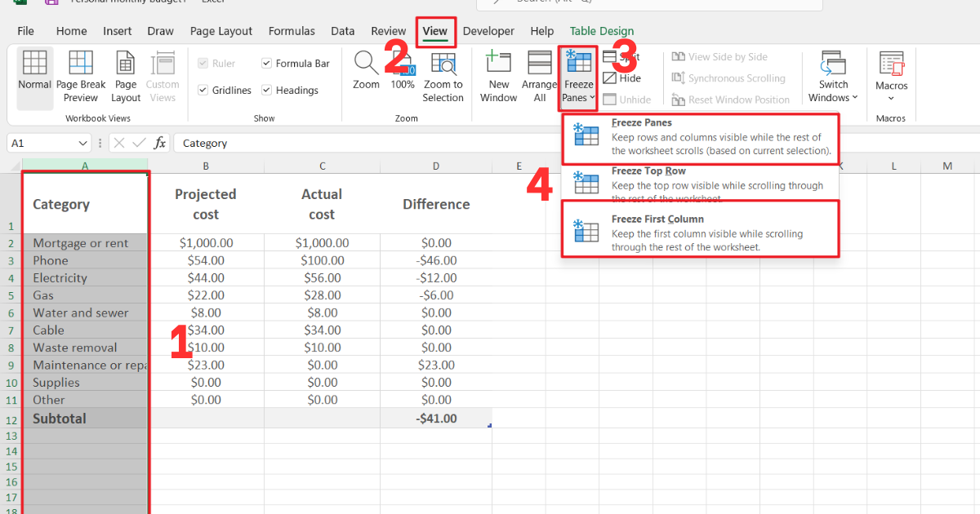Open the File tab
980x514 pixels.
coord(26,31)
